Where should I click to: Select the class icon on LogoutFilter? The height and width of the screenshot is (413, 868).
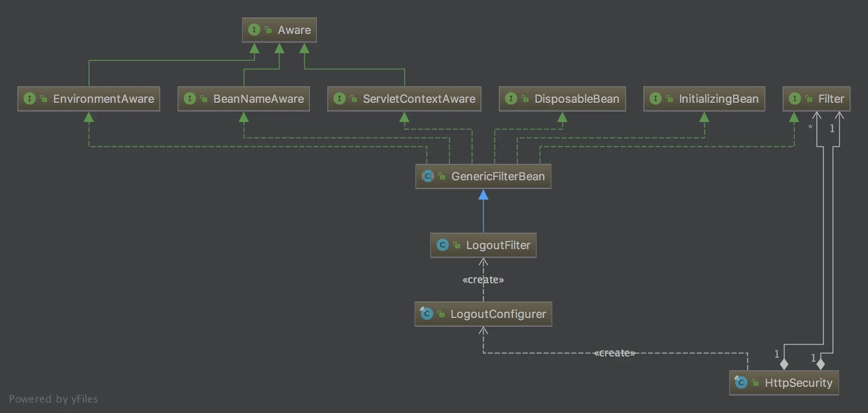pos(443,245)
